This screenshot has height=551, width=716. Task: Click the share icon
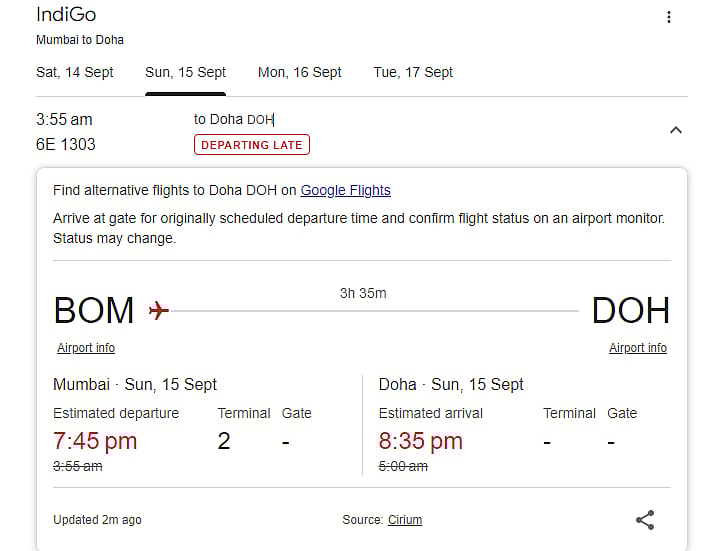click(645, 520)
